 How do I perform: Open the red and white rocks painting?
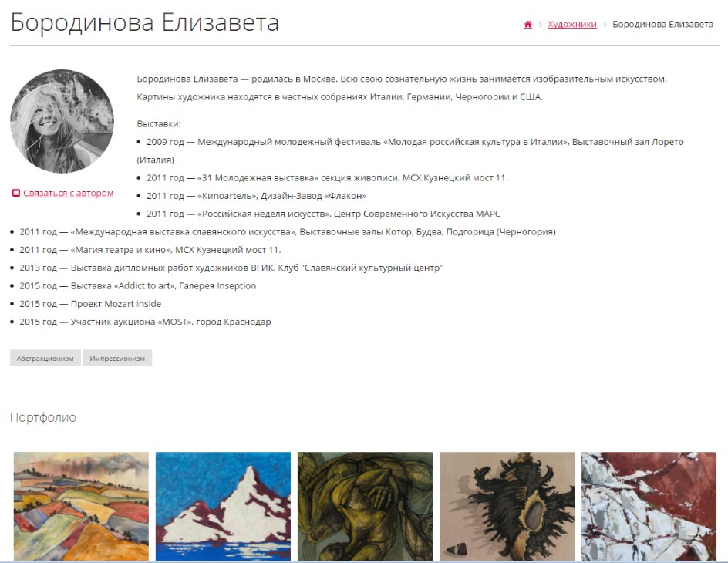649,507
